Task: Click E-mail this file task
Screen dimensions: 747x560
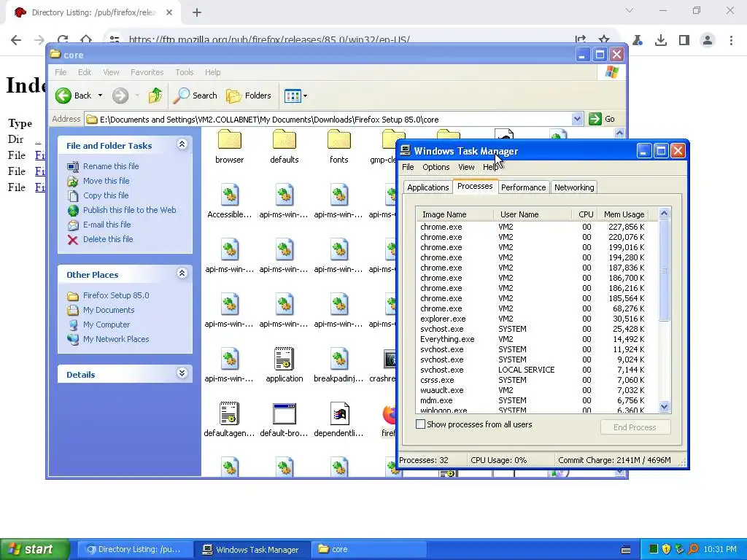Action: (107, 225)
